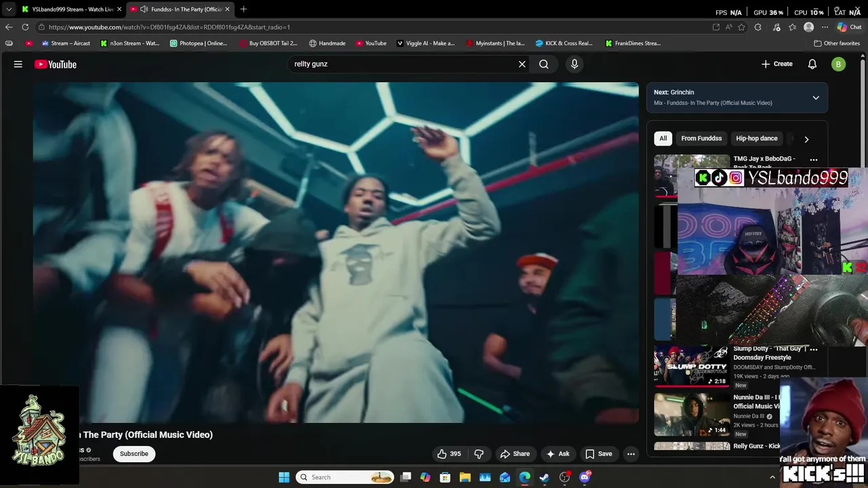The image size is (868, 488).
Task: Click the taskbar Search box
Action: 345,477
